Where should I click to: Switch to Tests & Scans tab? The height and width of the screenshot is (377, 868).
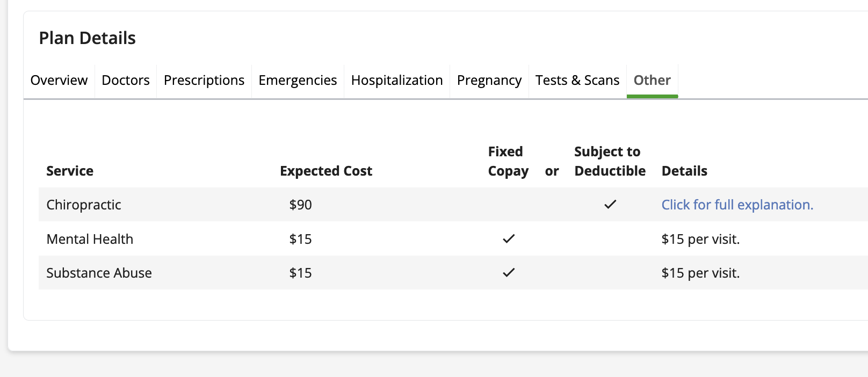[577, 81]
